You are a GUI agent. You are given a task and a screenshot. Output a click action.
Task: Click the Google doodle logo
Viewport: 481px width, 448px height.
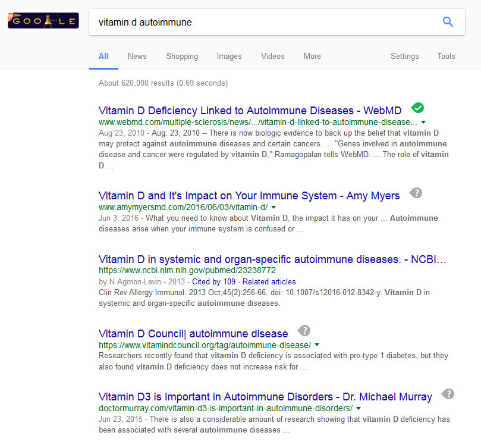pos(43,21)
